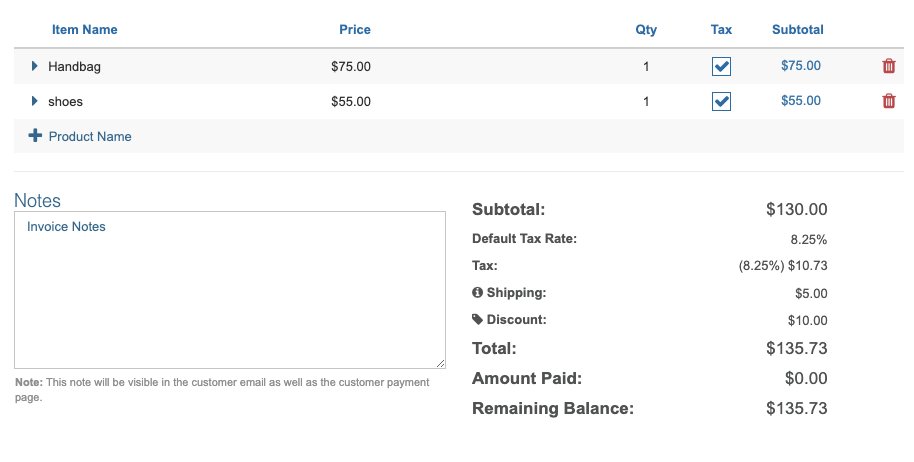Open the shoes $55.00 subtotal link
The width and height of the screenshot is (914, 462).
[x=800, y=101]
